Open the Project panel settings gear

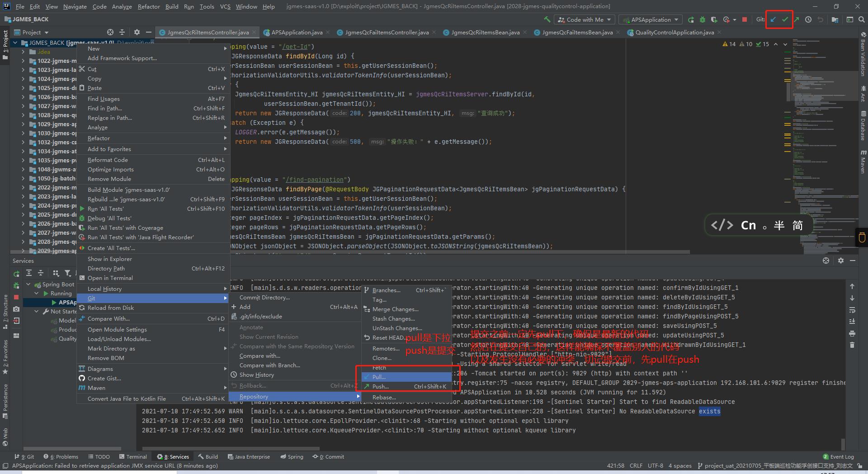137,32
